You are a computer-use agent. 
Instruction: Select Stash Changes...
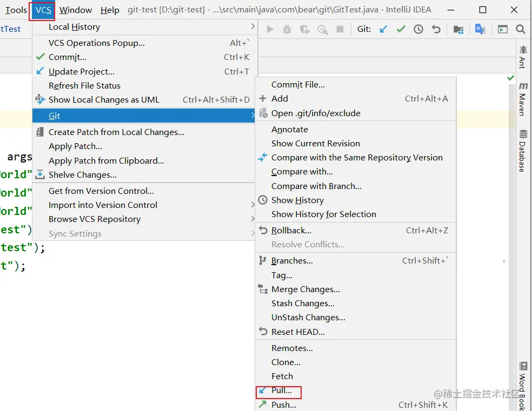pos(356,303)
